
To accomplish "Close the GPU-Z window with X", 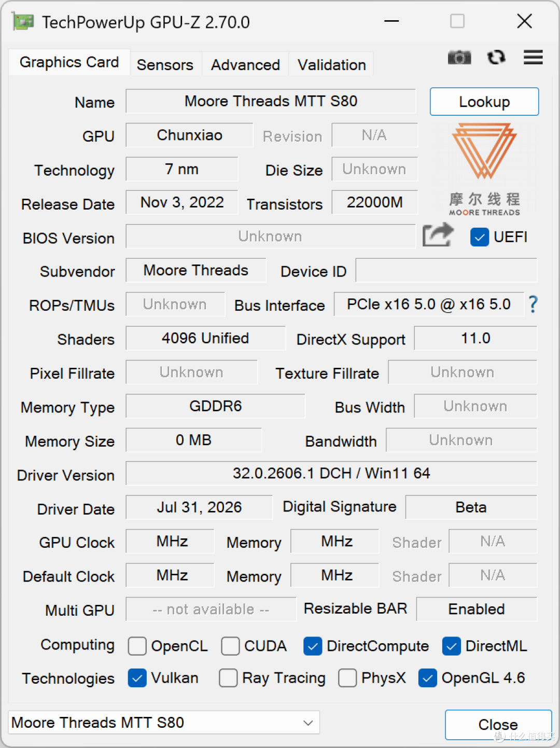I will [x=525, y=21].
